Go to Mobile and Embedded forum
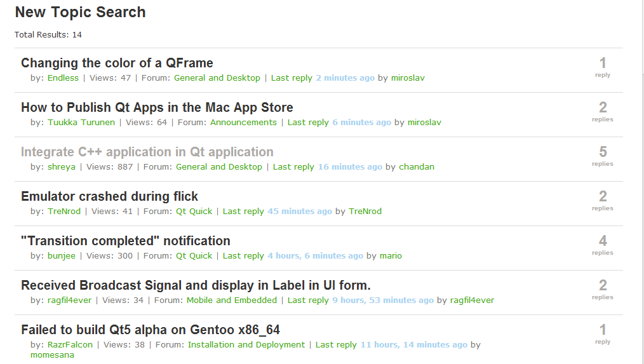The width and height of the screenshot is (644, 364). point(232,300)
